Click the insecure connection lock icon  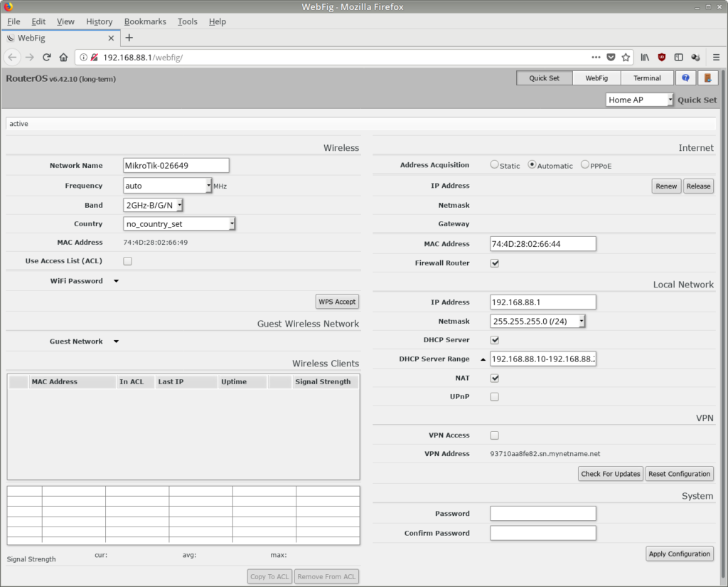pos(95,57)
